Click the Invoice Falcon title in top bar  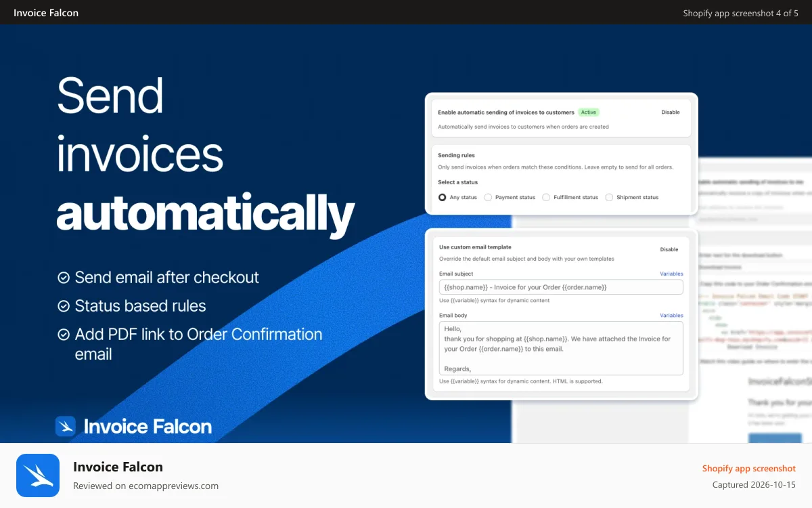click(x=46, y=13)
